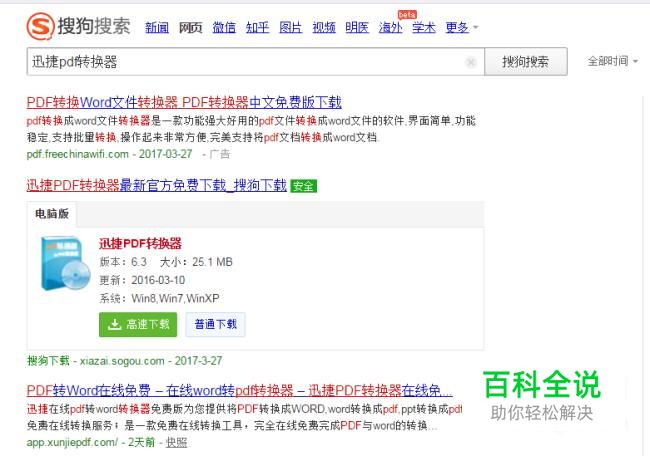Open the PDF转Word在线免费 result link
The width and height of the screenshot is (650, 456).
tap(240, 391)
